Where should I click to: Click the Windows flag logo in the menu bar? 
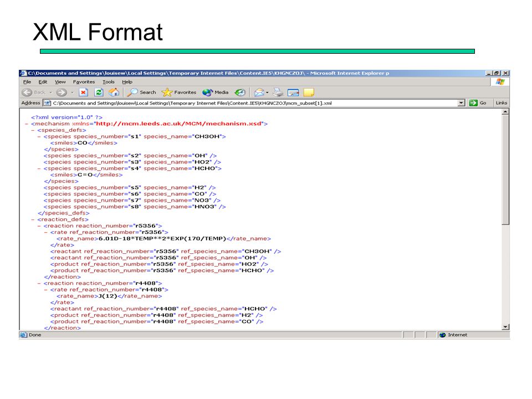click(x=500, y=82)
